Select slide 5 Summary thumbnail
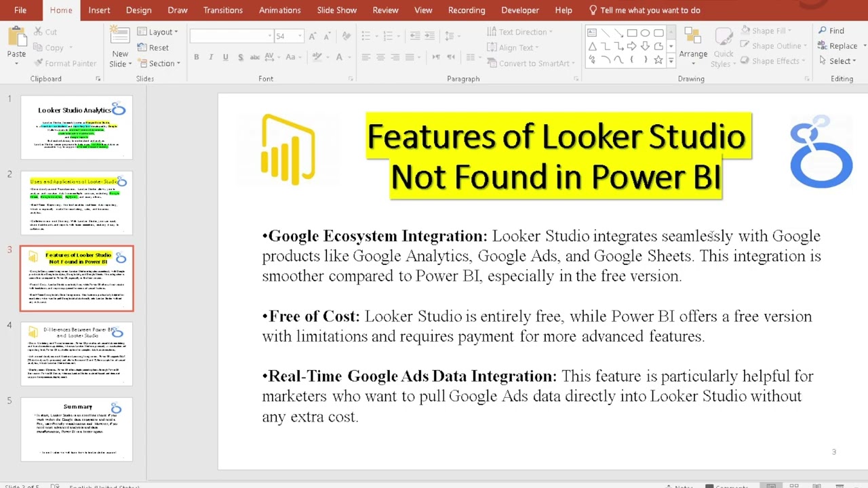This screenshot has height=488, width=868. (77, 429)
